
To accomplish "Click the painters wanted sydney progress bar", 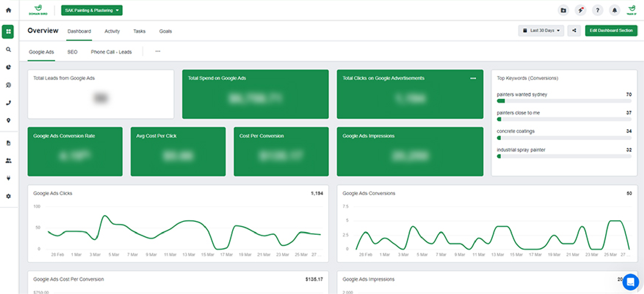I will coord(564,101).
